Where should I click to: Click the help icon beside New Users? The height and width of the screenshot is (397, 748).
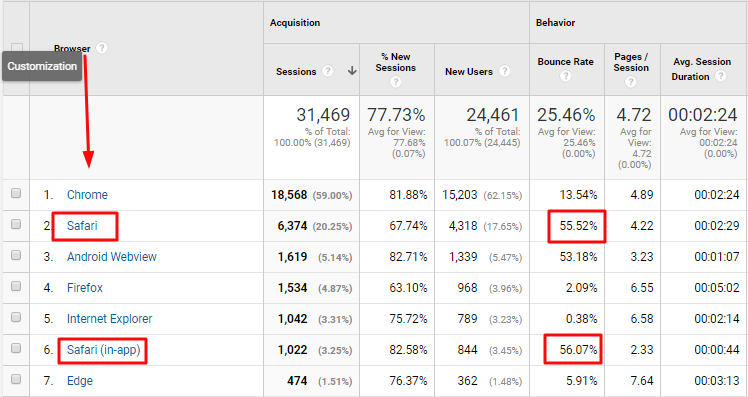click(505, 71)
